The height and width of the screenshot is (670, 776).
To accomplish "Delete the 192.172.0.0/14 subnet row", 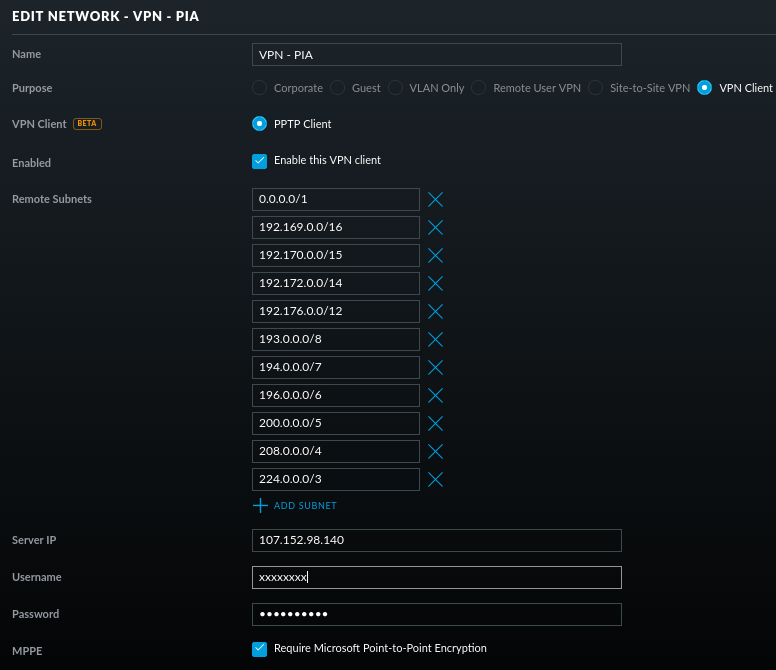I will coord(435,283).
